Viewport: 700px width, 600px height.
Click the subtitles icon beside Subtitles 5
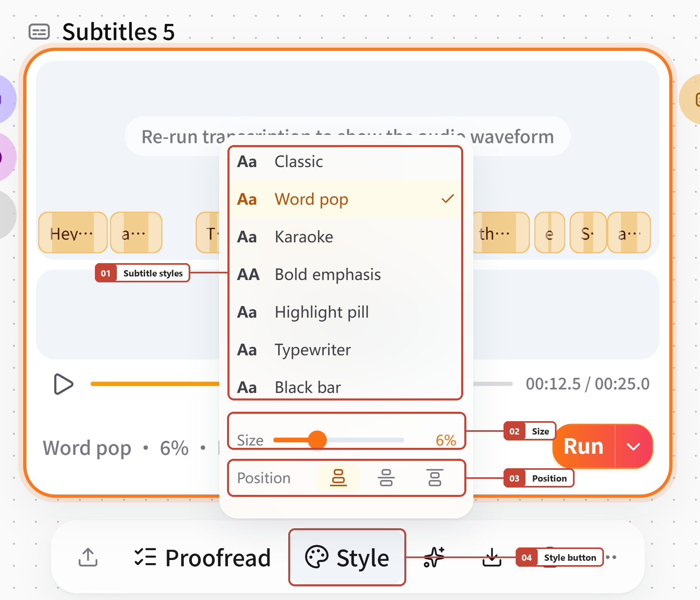coord(39,32)
